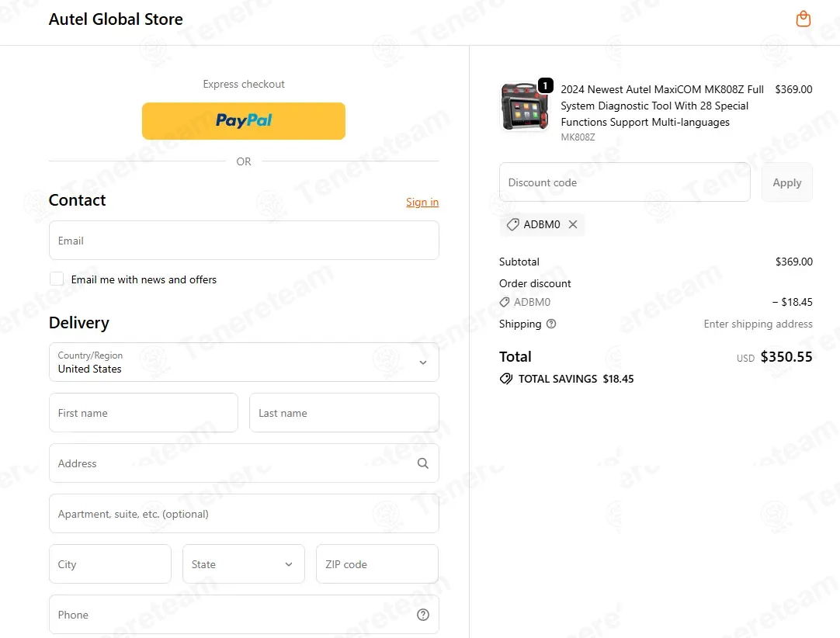Image resolution: width=840 pixels, height=638 pixels.
Task: Click the Autel Global Store title
Action: click(x=116, y=19)
